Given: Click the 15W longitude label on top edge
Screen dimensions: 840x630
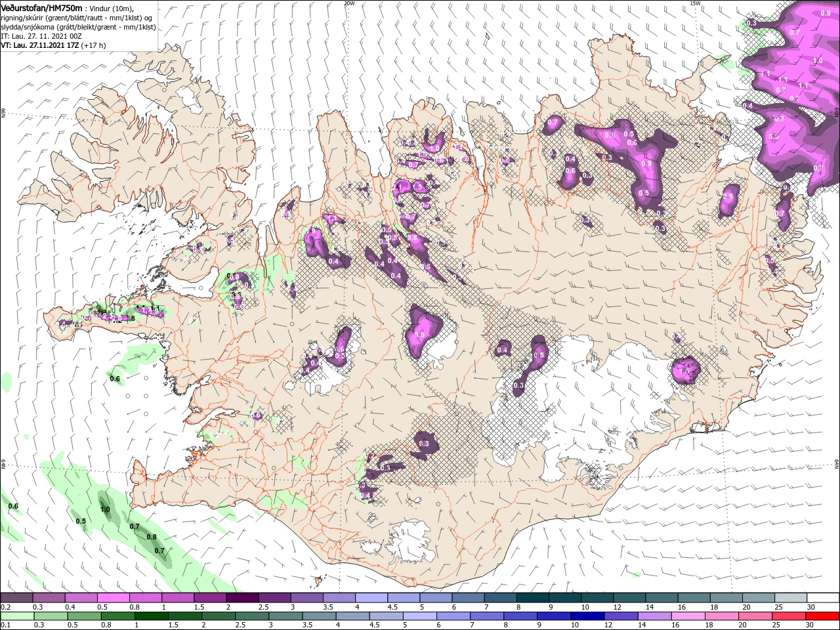Looking at the screenshot, I should point(695,3).
